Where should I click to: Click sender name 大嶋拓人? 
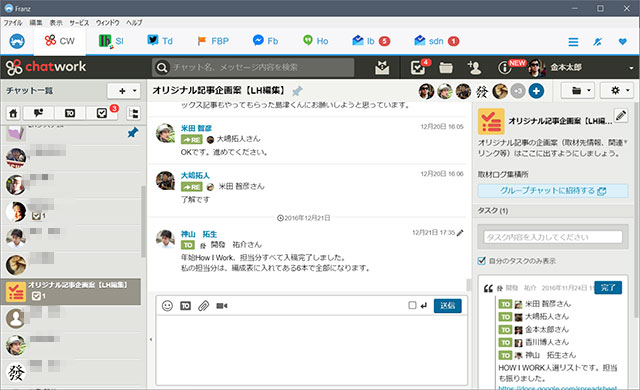coord(195,175)
